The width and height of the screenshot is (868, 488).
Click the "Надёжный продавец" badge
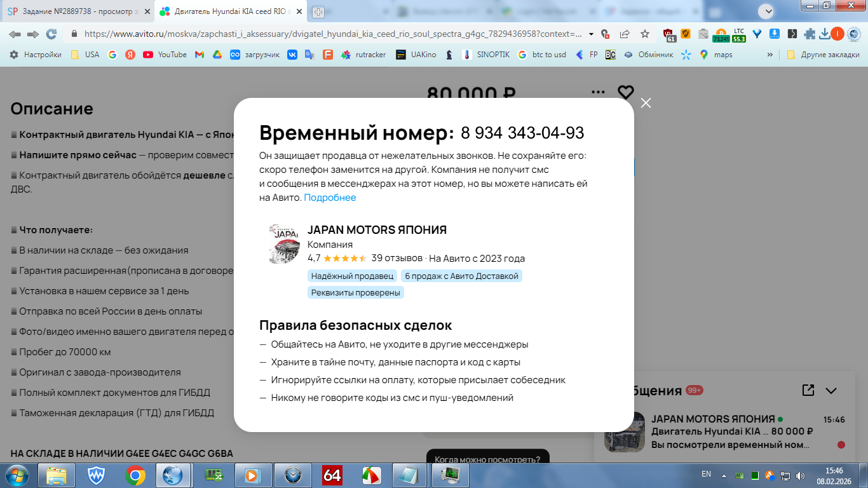click(x=352, y=276)
